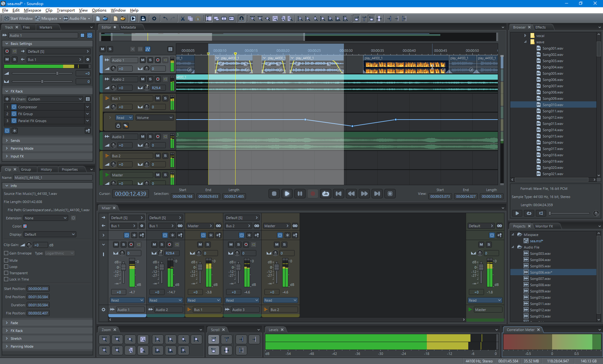Open the Volume automation parameter dropdown
Image resolution: width=603 pixels, height=364 pixels.
coord(154,118)
